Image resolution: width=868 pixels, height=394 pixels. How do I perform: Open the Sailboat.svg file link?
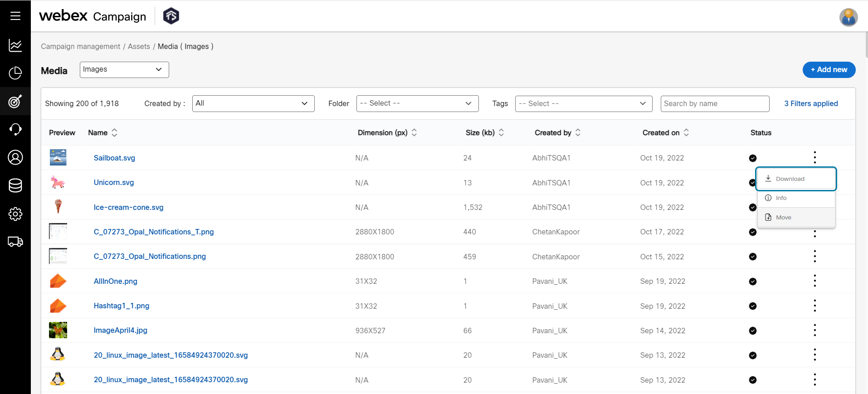[x=114, y=158]
